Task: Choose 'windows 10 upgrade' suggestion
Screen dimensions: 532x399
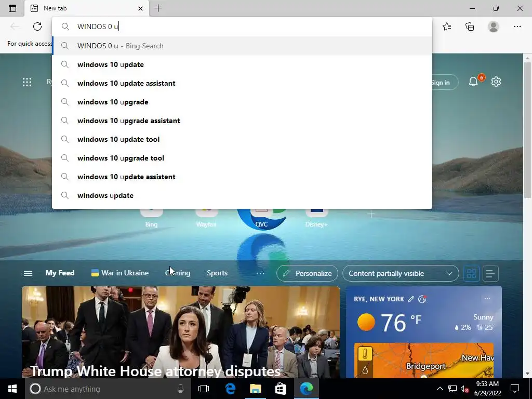Action: pos(242,102)
